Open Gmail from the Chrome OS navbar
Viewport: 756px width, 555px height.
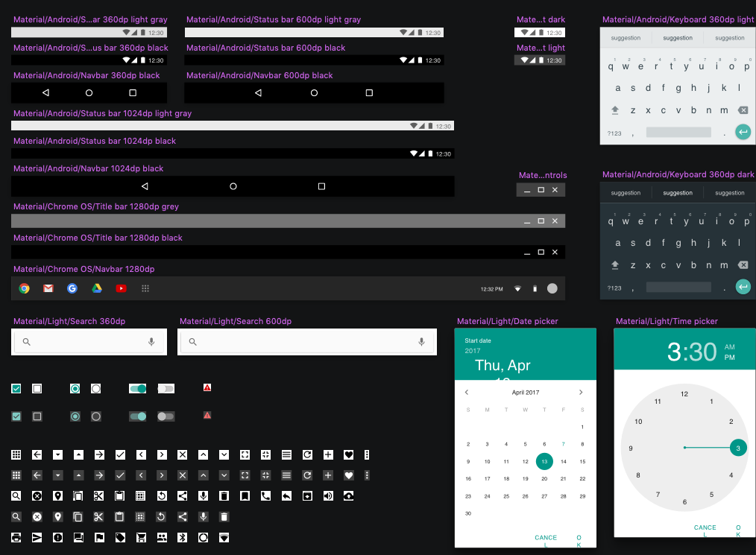tap(48, 288)
